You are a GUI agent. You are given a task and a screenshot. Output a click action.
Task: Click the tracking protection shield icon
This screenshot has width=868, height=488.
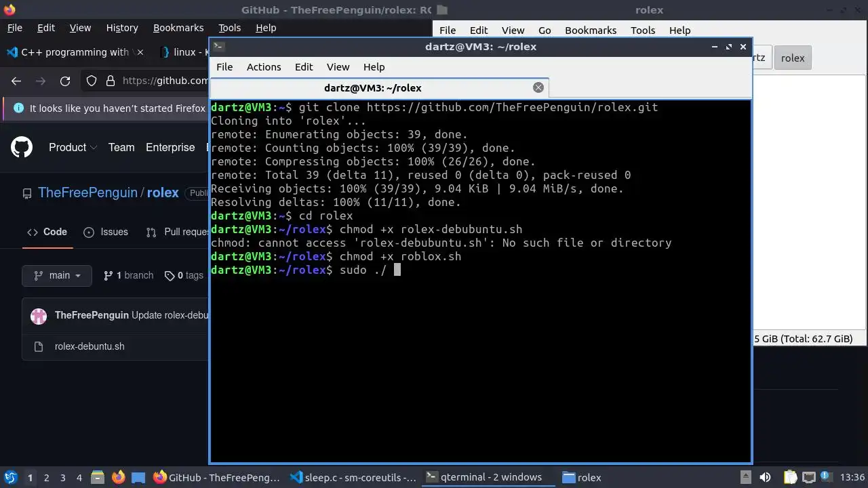92,81
